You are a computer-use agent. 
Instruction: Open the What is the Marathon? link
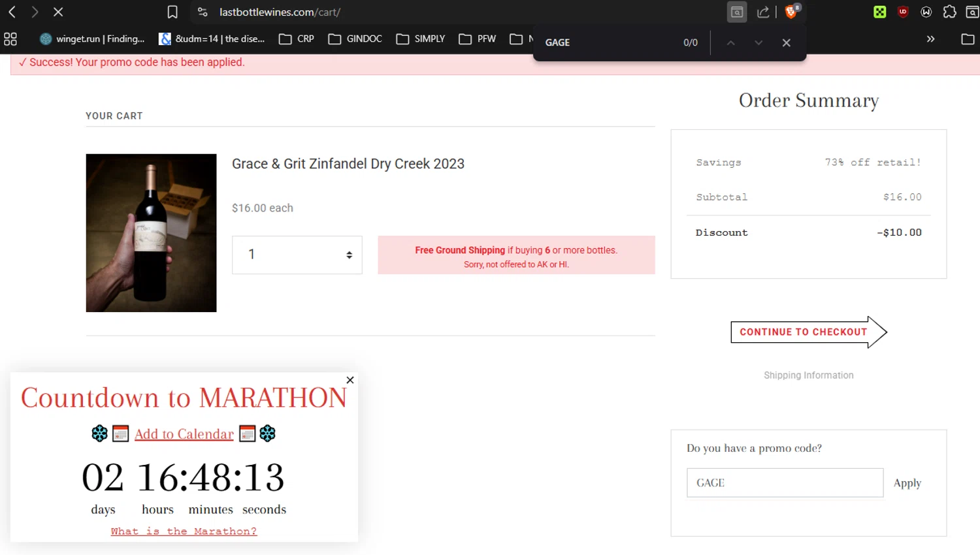[184, 531]
